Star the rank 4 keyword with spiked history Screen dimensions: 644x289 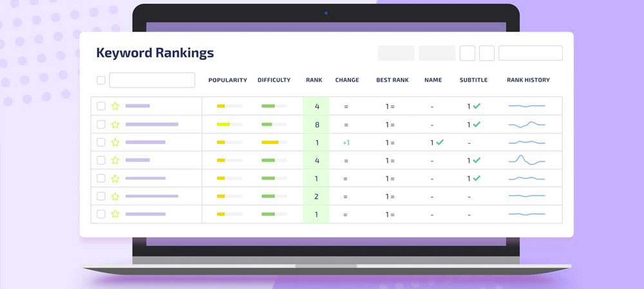[115, 160]
